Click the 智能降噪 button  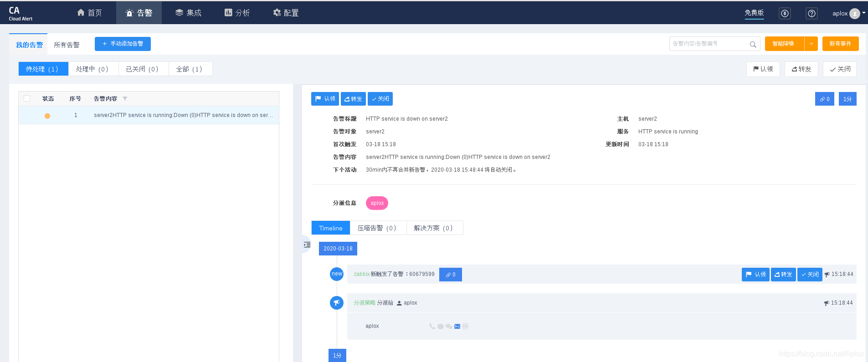pyautogui.click(x=784, y=44)
